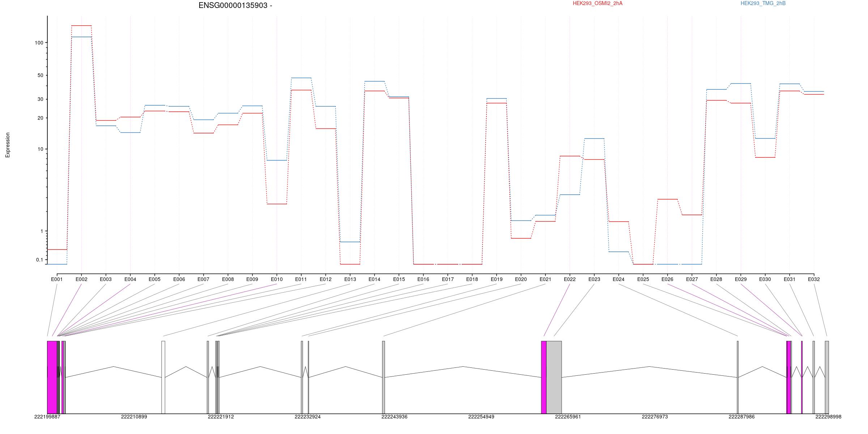Click the E011 exon label
The width and height of the screenshot is (868, 434).
(301, 279)
